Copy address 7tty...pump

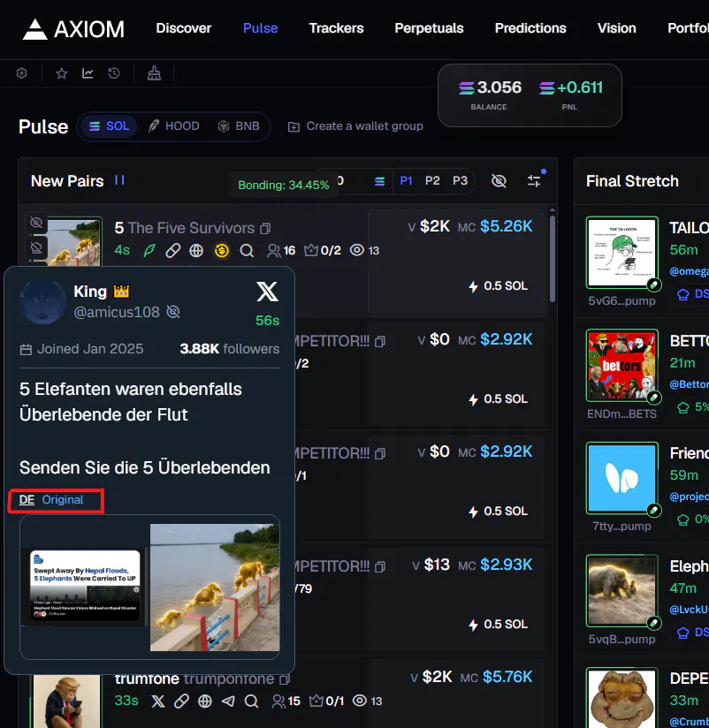621,526
